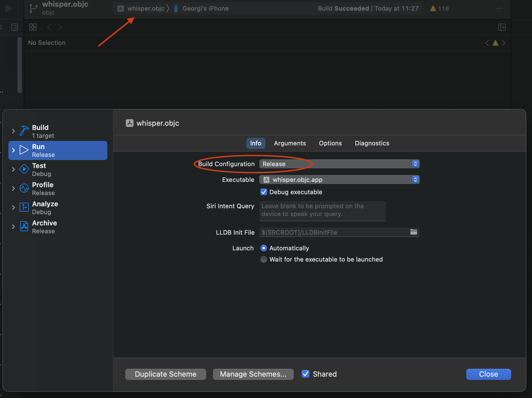Browse for LLDB Init File folder icon
Screen dimensions: 532x398
coord(414,232)
